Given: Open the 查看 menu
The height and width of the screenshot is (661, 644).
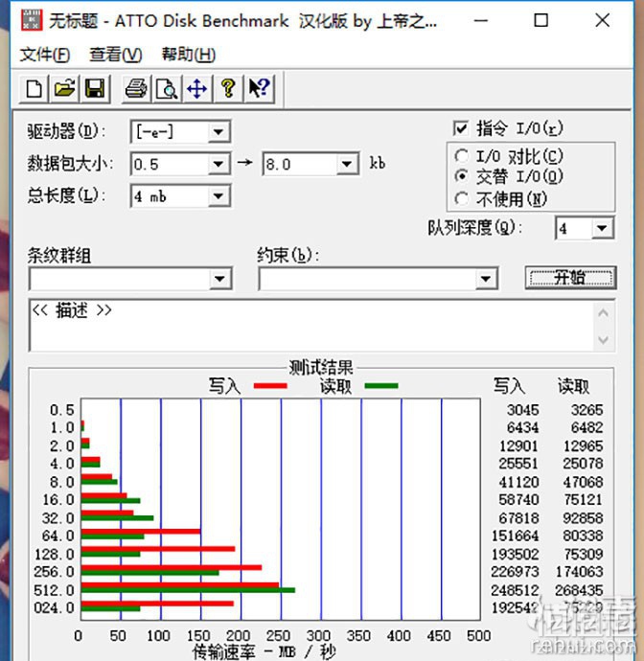Looking at the screenshot, I should [116, 55].
